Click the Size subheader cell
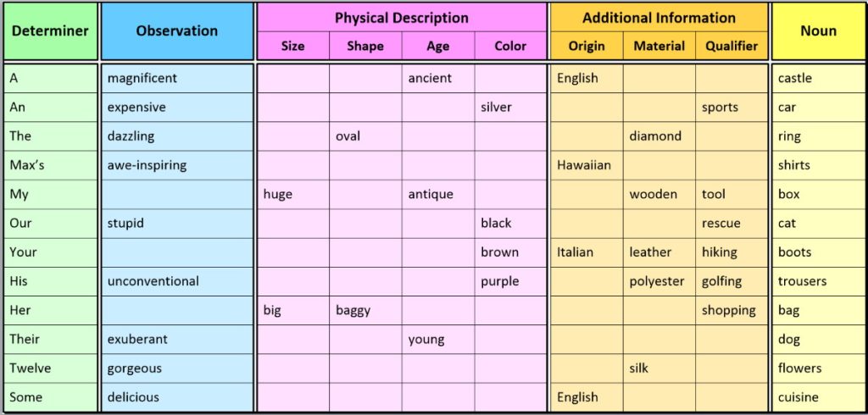 292,47
